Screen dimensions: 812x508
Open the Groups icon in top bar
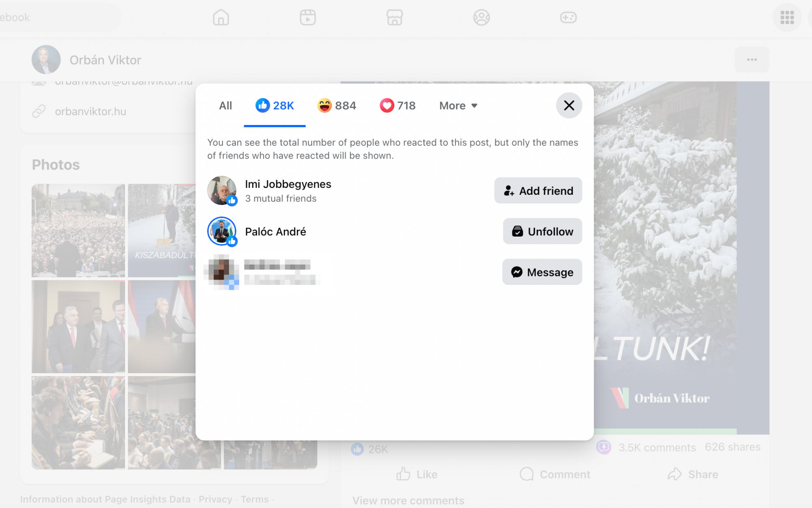(481, 17)
